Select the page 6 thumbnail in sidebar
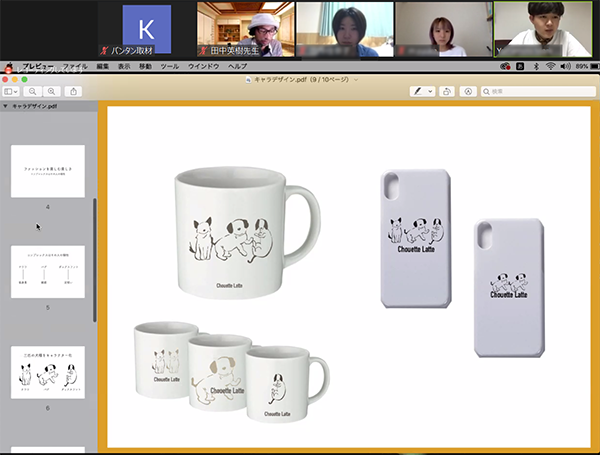The image size is (600, 455). pos(47,372)
